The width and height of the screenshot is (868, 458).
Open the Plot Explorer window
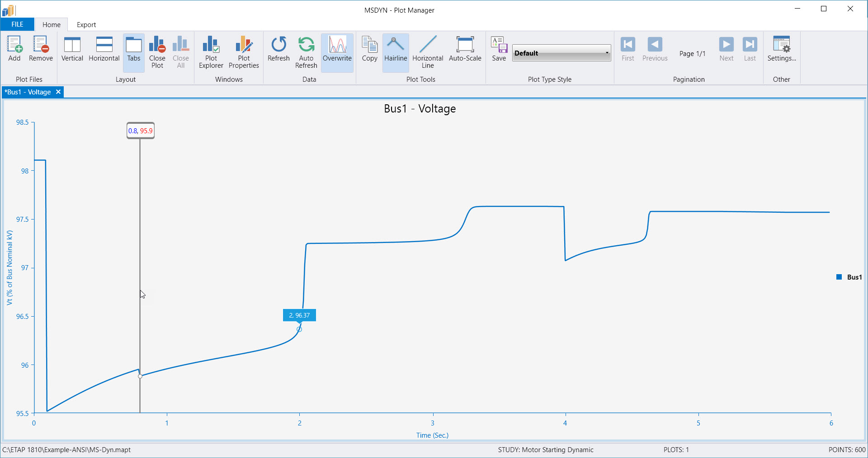(x=211, y=52)
